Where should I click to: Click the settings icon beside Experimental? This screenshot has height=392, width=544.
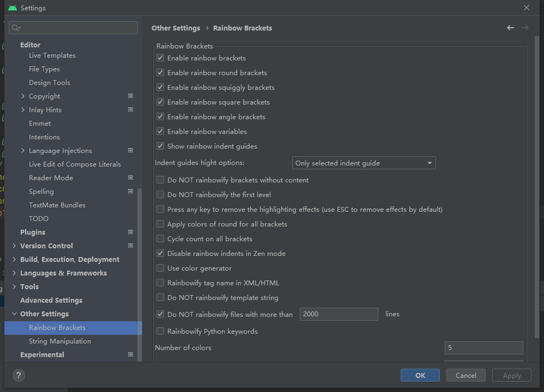pos(130,354)
